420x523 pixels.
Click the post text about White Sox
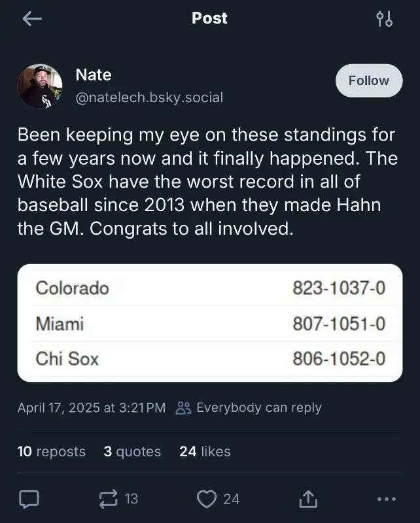(207, 181)
